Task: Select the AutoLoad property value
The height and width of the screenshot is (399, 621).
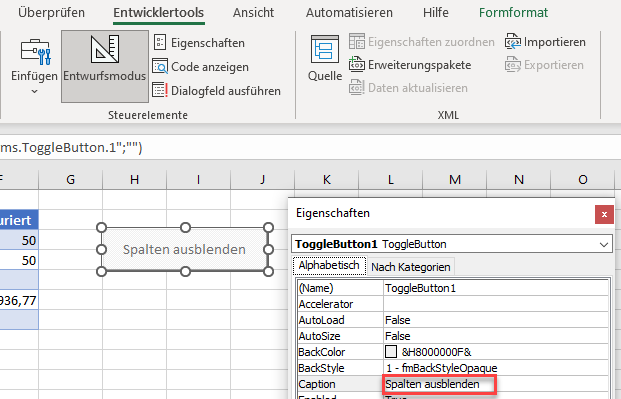Action: pyautogui.click(x=496, y=320)
